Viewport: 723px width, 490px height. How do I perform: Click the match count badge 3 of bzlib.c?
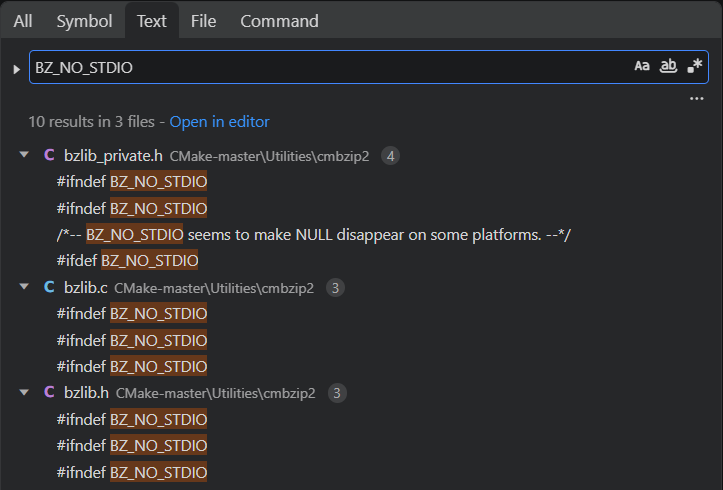tap(335, 288)
